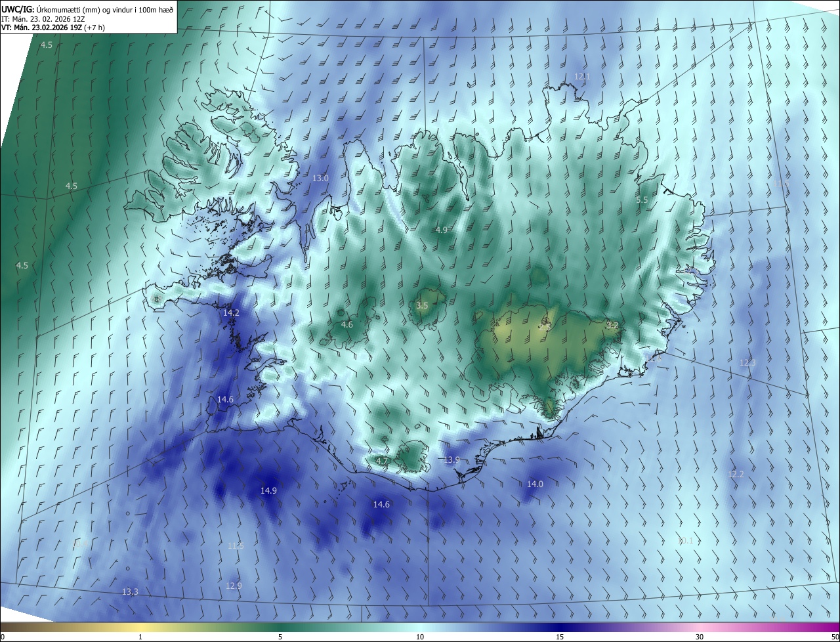Screen dimensions: 840x642
Task: Click the 3.5 value label on the glacier
Action: [x=422, y=306]
